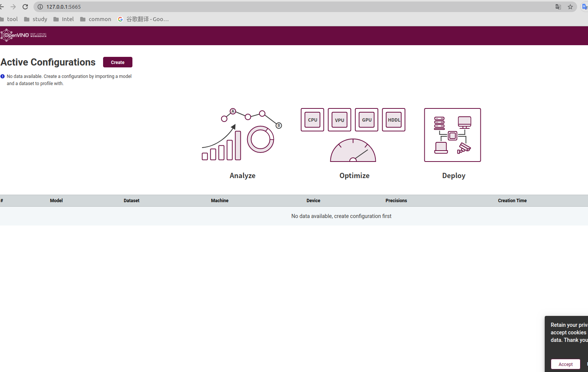Click the translate page icon in the address bar
Image resolution: width=588 pixels, height=372 pixels.
pyautogui.click(x=558, y=7)
